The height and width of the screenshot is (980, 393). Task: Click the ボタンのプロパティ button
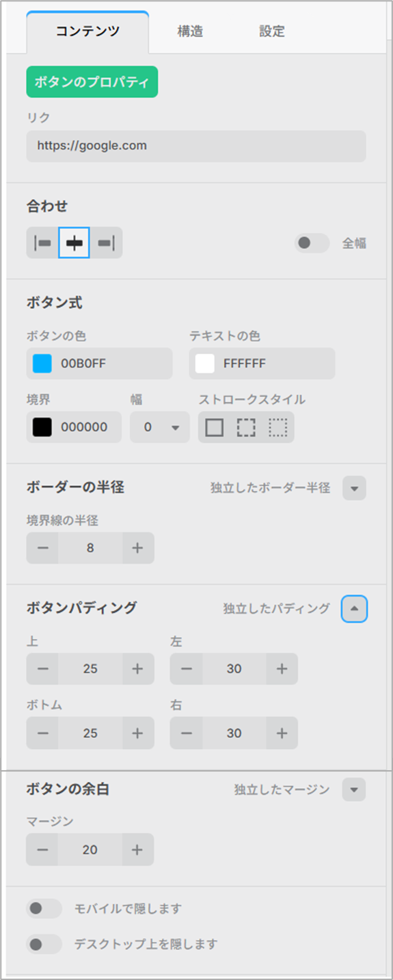click(x=92, y=82)
